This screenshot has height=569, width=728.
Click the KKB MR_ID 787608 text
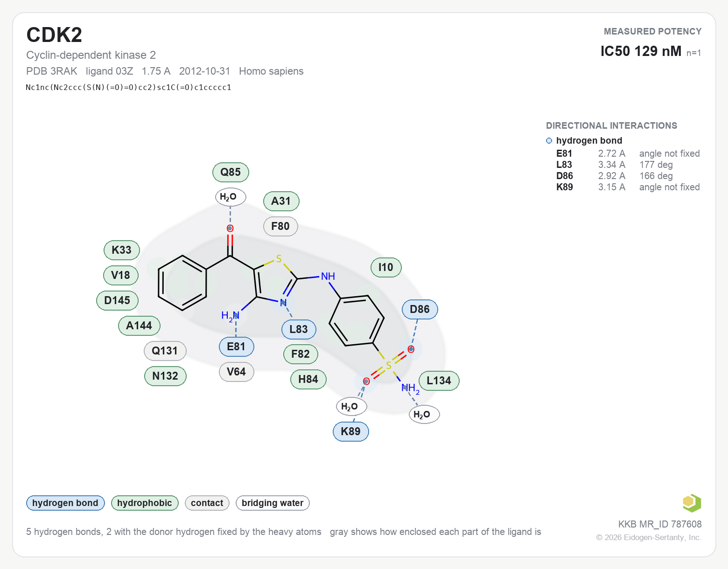(660, 524)
